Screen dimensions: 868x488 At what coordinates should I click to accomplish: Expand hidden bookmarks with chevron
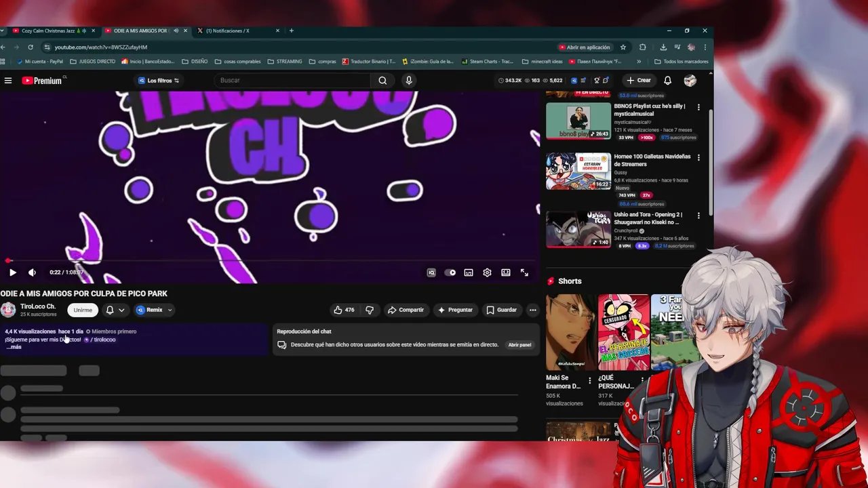click(x=639, y=62)
